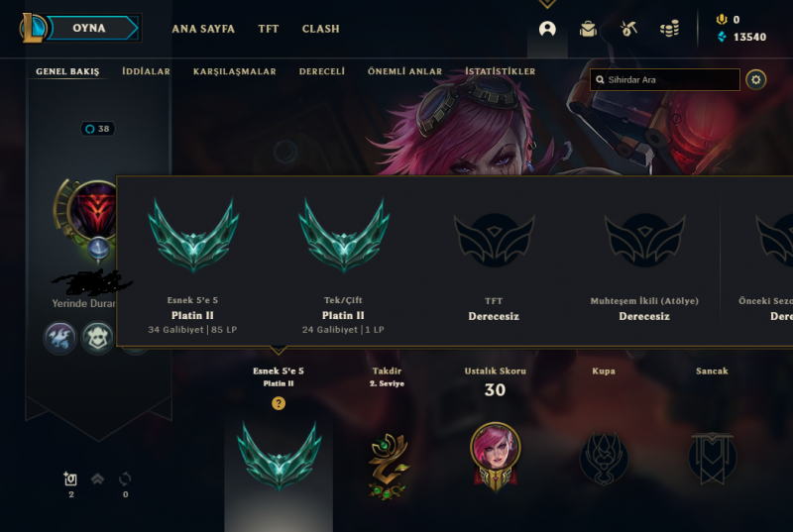Click the League of Legends logo icon

click(33, 29)
